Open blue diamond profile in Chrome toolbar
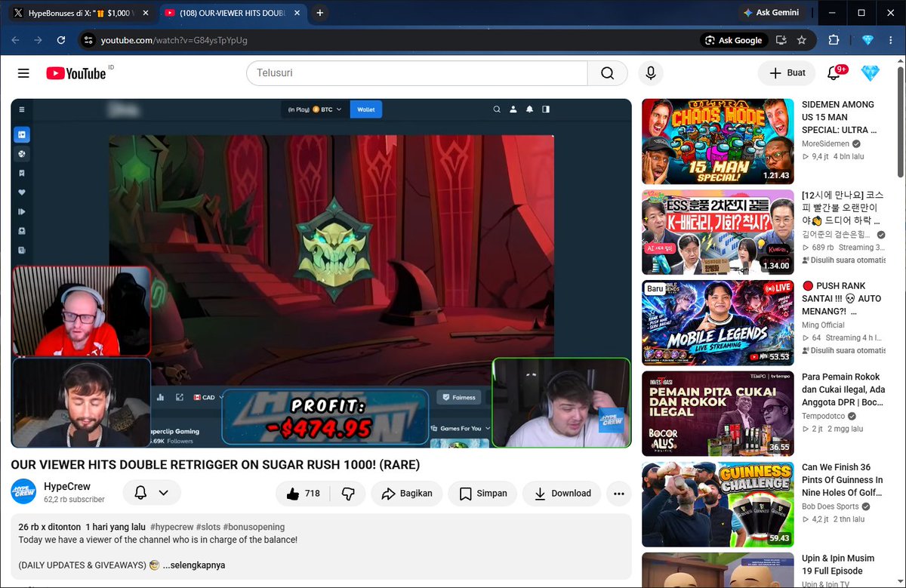The image size is (906, 588). click(867, 40)
